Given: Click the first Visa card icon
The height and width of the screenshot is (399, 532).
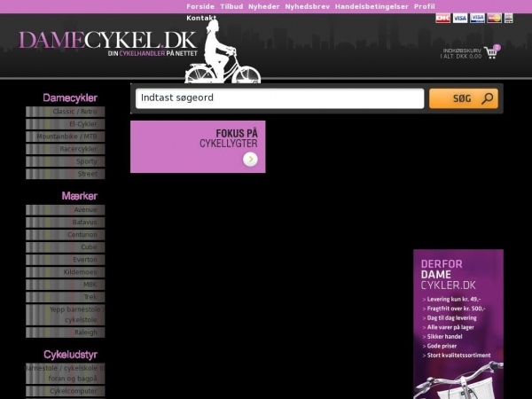Looking at the screenshot, I should (x=460, y=18).
